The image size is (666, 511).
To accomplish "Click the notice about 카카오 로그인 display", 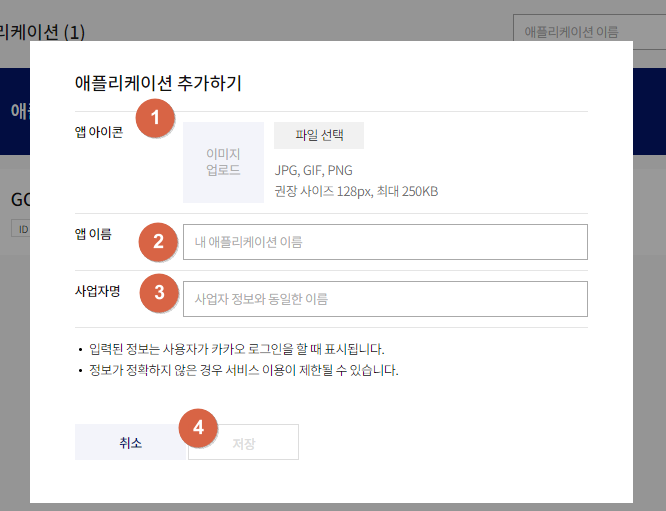I will 237,349.
